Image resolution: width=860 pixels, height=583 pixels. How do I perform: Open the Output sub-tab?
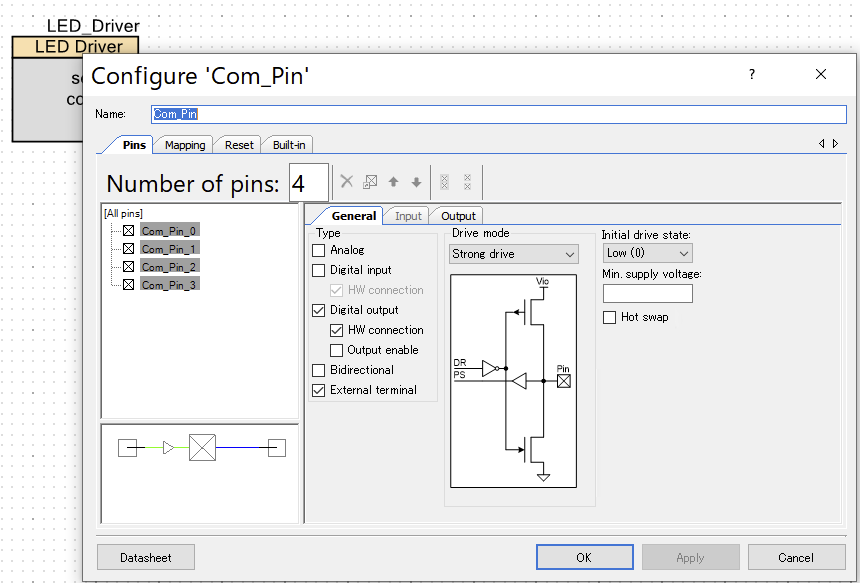458,216
